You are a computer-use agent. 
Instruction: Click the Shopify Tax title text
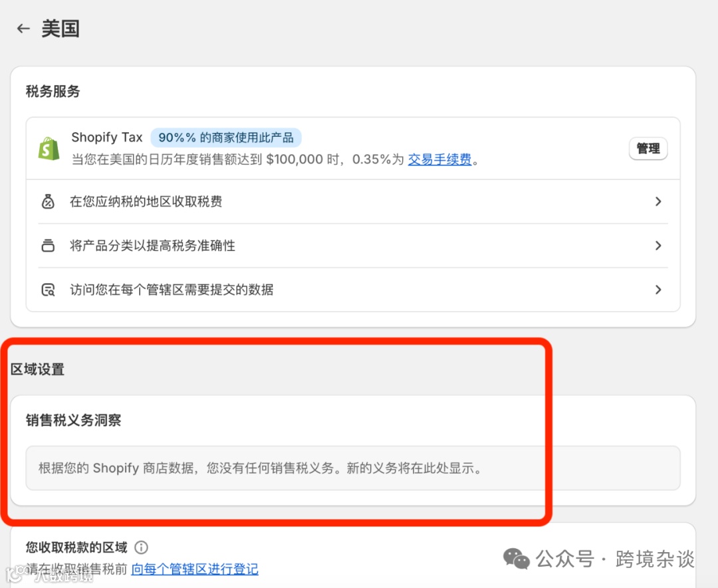106,138
